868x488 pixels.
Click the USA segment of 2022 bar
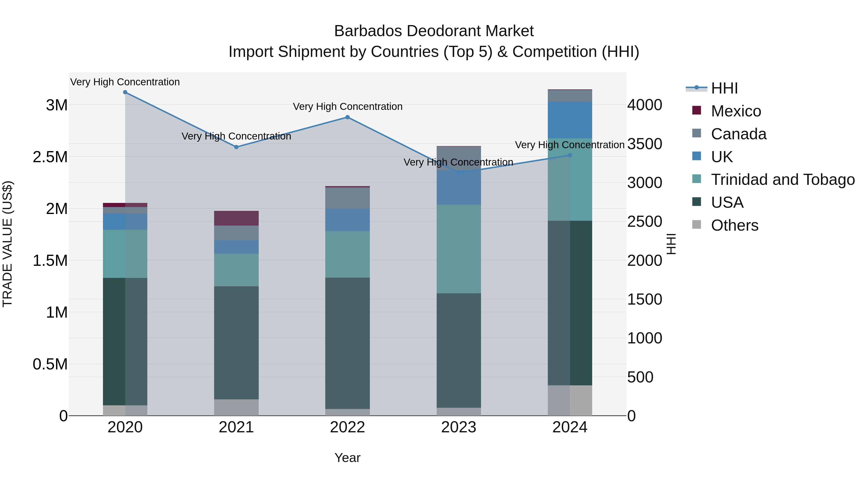[347, 343]
